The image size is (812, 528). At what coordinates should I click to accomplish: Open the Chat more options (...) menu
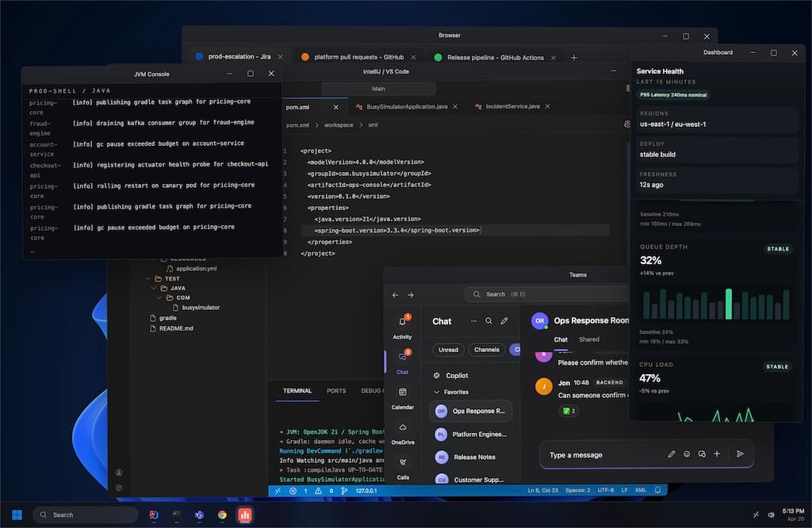click(473, 320)
